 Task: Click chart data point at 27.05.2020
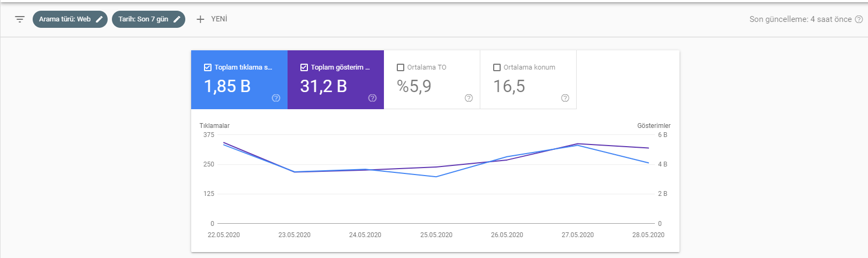coord(578,145)
